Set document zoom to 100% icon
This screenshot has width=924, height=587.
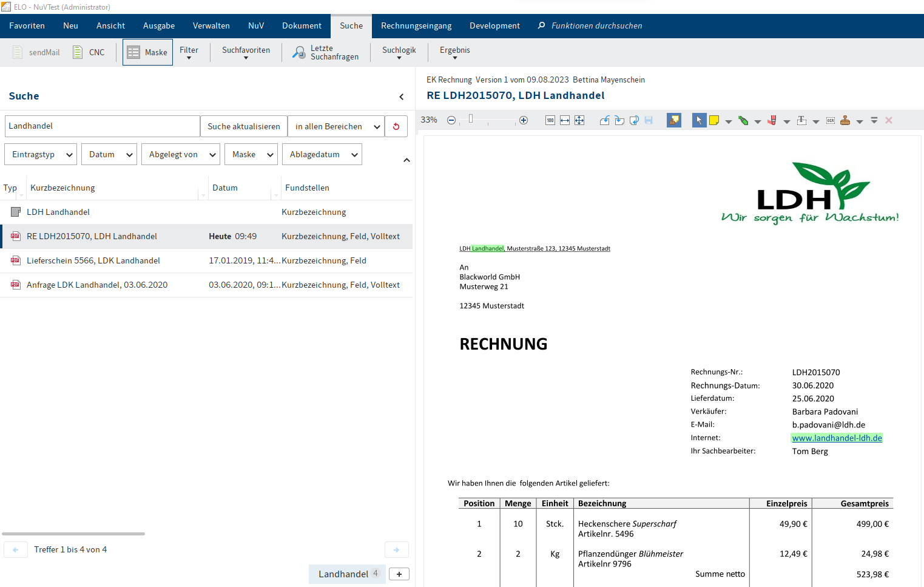pyautogui.click(x=550, y=120)
